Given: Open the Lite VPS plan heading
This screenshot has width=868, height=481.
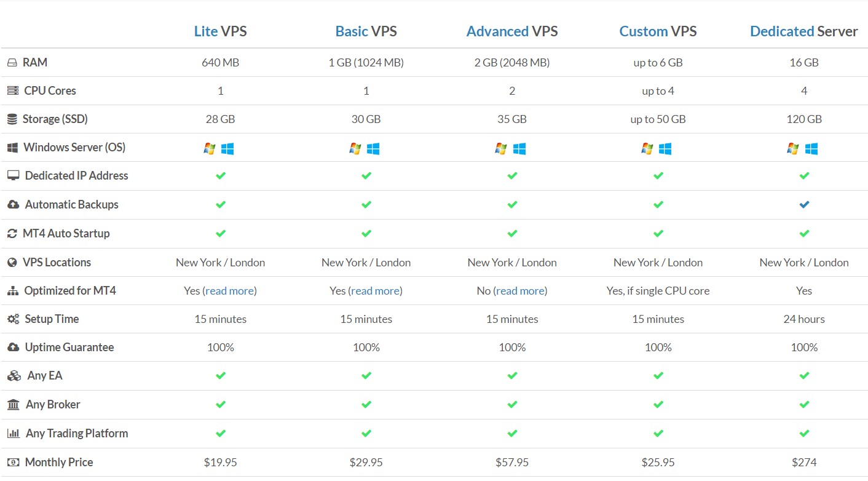Looking at the screenshot, I should 220,31.
